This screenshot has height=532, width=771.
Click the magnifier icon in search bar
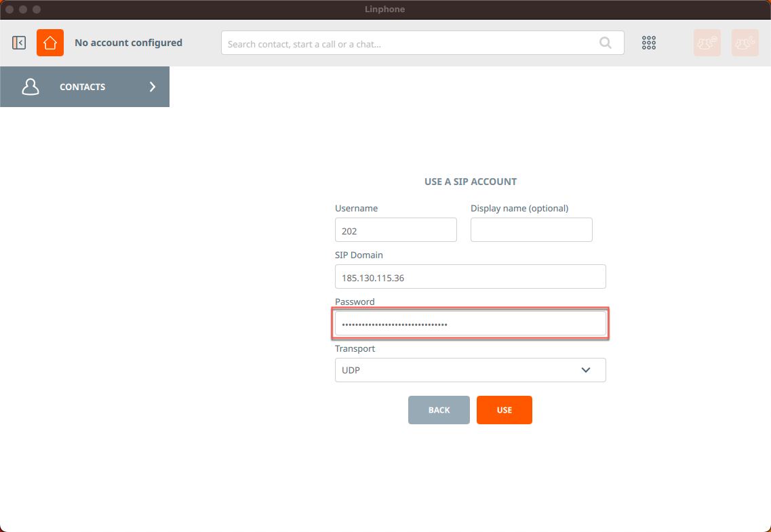[x=605, y=43]
